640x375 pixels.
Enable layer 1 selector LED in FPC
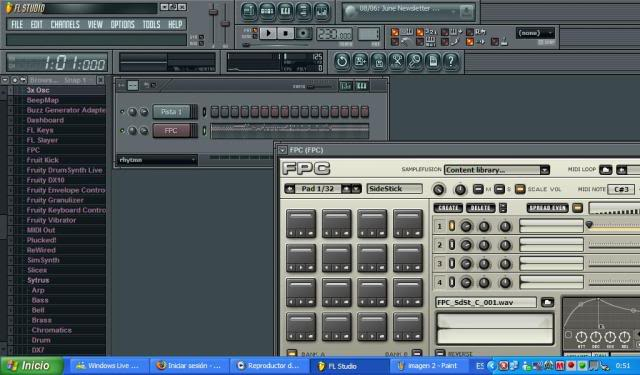point(452,226)
